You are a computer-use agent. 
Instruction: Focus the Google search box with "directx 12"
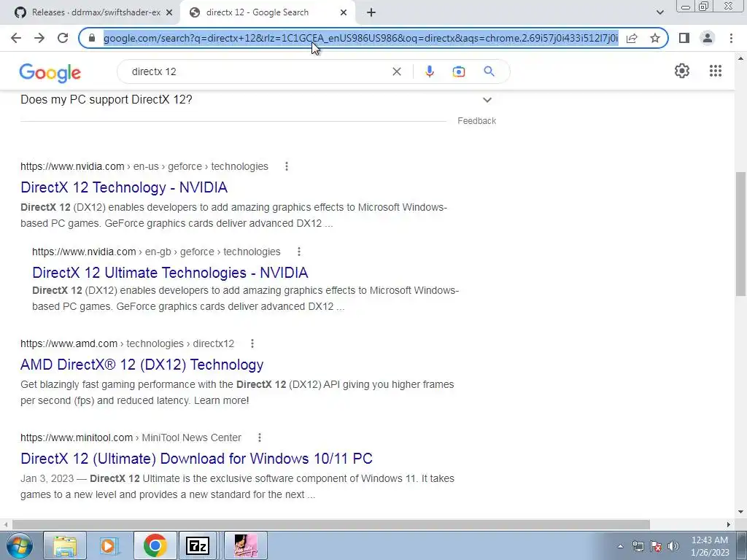pos(258,71)
